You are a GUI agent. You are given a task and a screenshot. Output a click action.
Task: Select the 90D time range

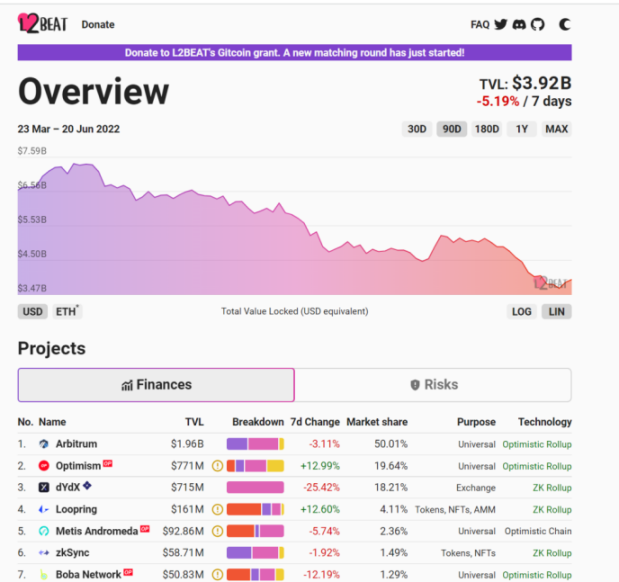(452, 129)
